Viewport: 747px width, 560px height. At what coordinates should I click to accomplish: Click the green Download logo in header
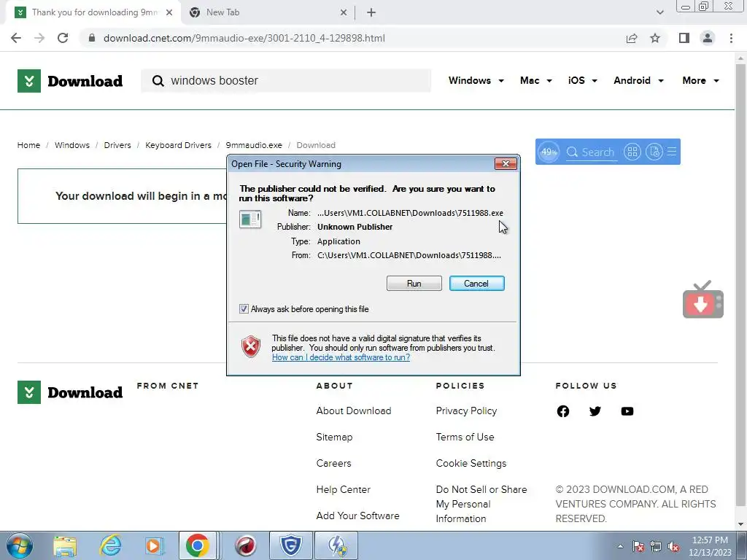click(x=70, y=81)
